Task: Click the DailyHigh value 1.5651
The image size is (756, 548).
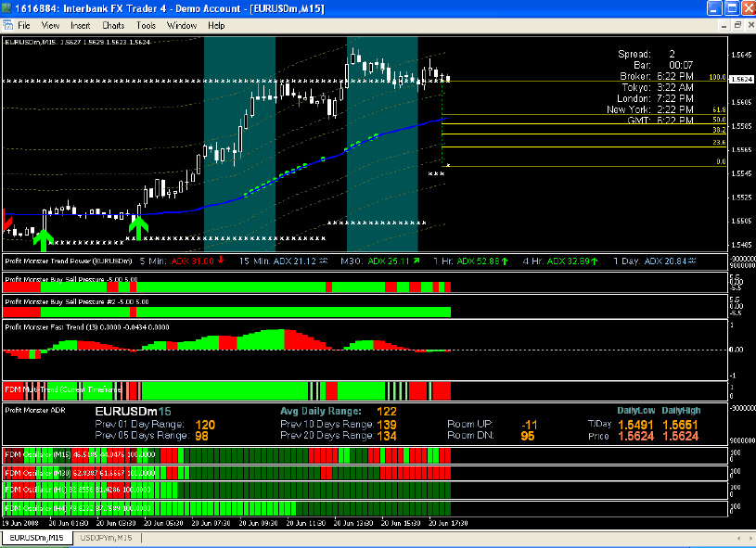Action: pos(680,425)
